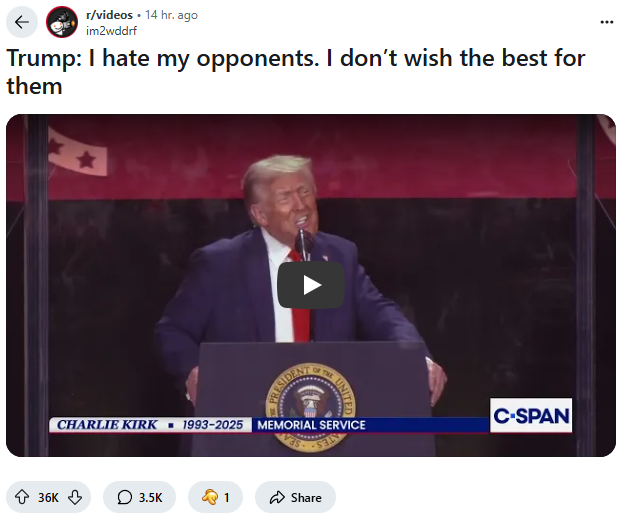
Task: Open the r/videos community avatar
Action: pos(62,22)
